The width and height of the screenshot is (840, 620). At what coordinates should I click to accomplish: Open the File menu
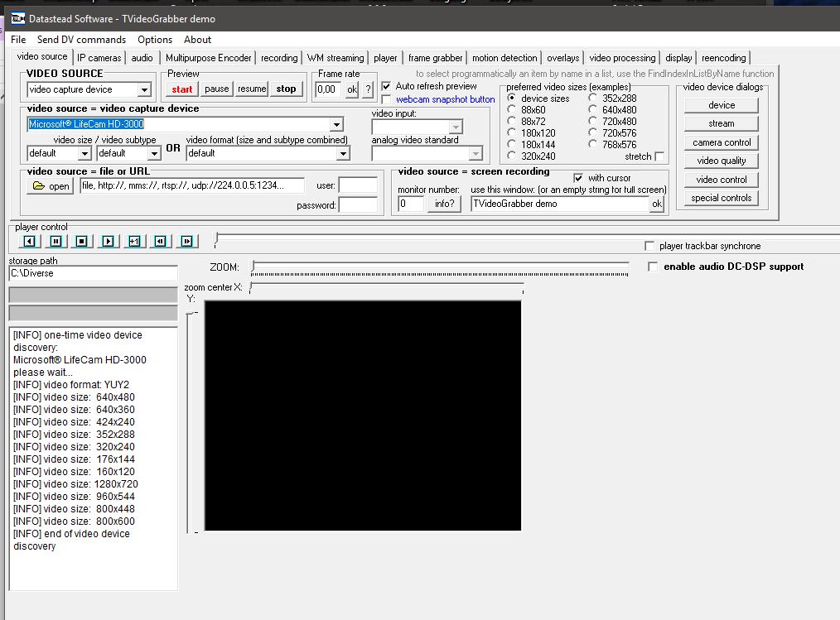[x=18, y=40]
